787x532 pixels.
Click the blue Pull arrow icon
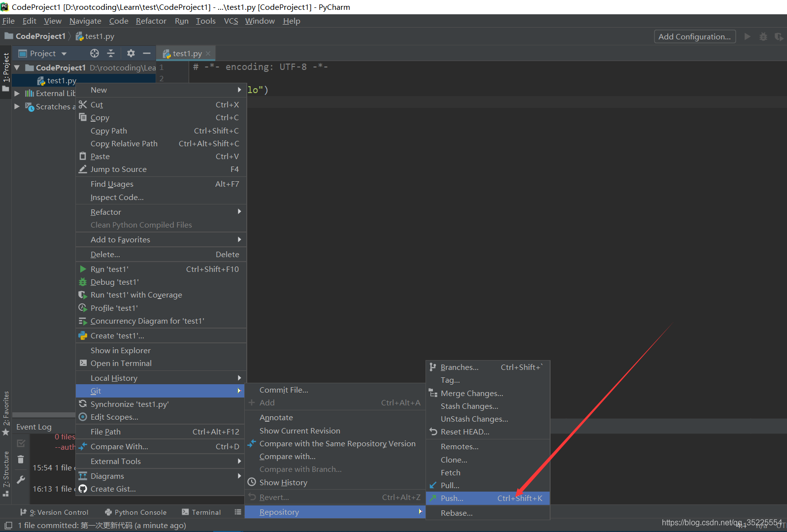[433, 485]
